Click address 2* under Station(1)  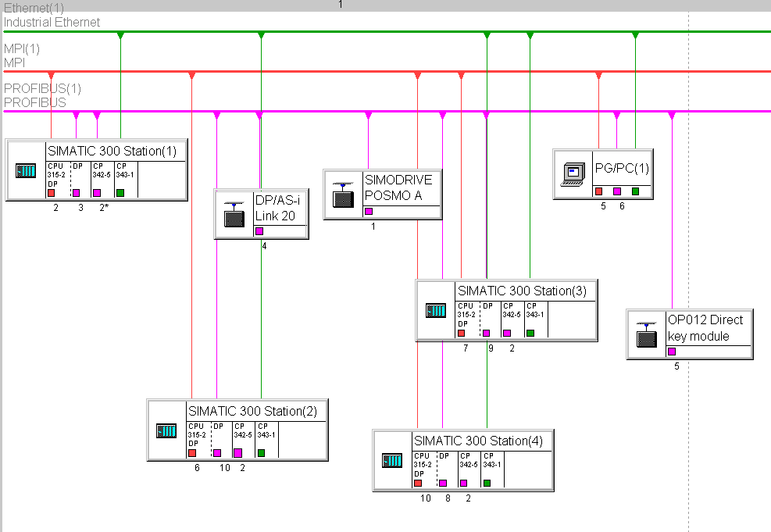pyautogui.click(x=104, y=208)
